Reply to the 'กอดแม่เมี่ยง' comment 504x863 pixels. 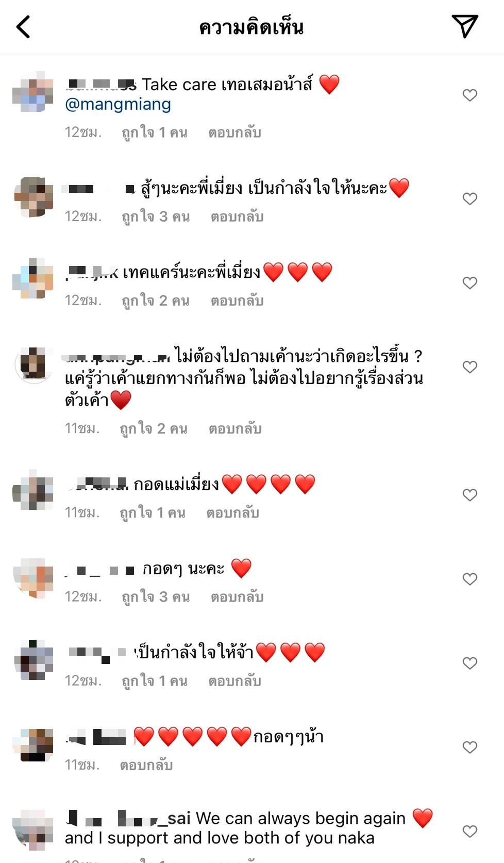(232, 513)
